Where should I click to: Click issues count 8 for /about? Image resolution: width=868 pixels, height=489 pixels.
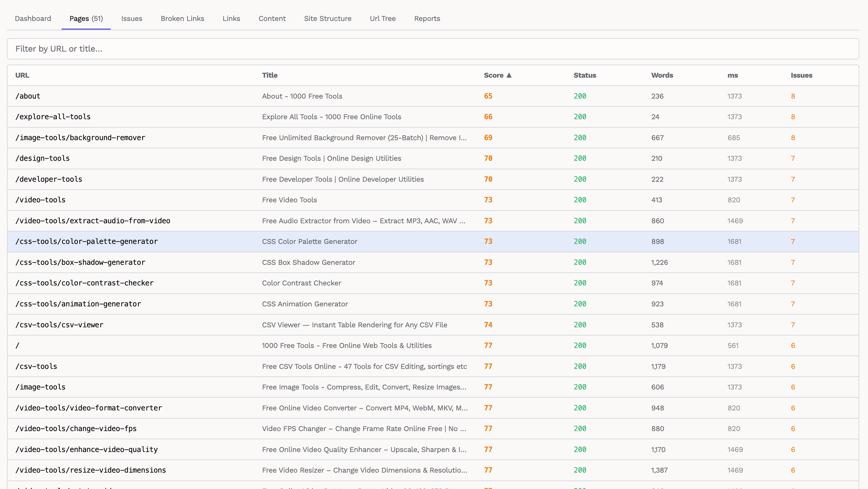pos(793,96)
